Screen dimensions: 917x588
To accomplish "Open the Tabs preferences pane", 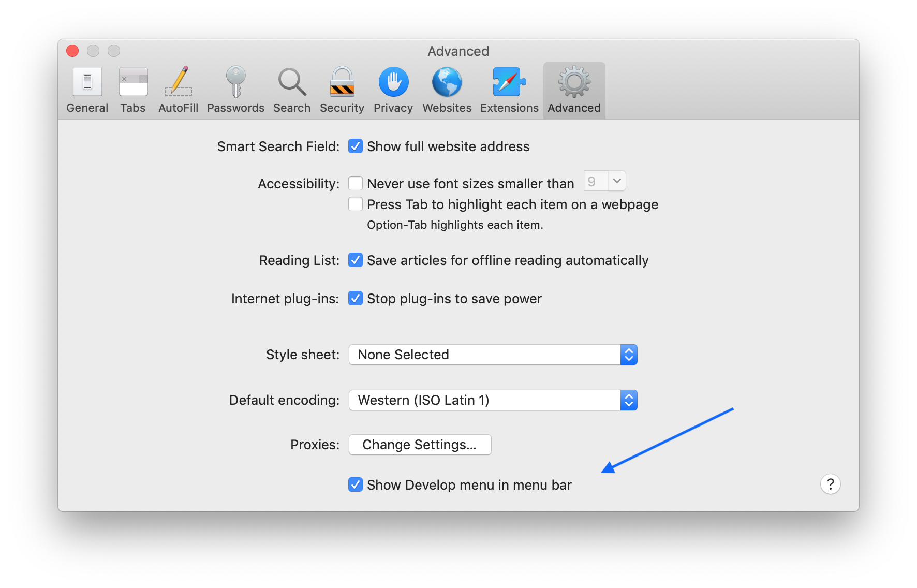I will coord(133,91).
